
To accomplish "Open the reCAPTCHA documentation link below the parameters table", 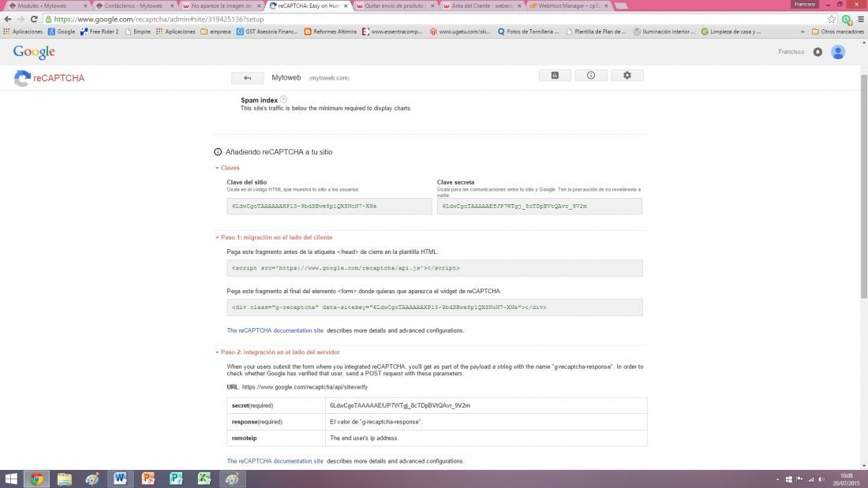I will (275, 461).
